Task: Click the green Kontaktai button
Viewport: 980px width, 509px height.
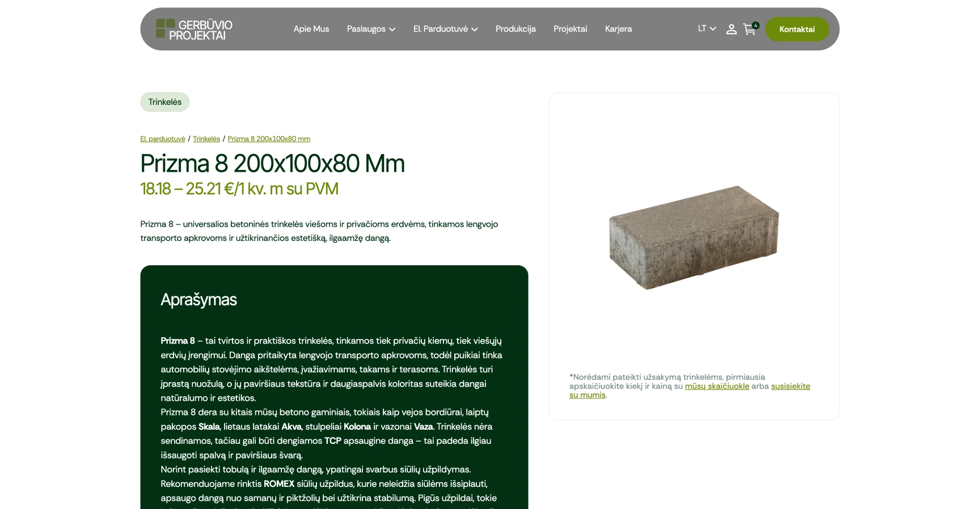Action: coord(797,29)
